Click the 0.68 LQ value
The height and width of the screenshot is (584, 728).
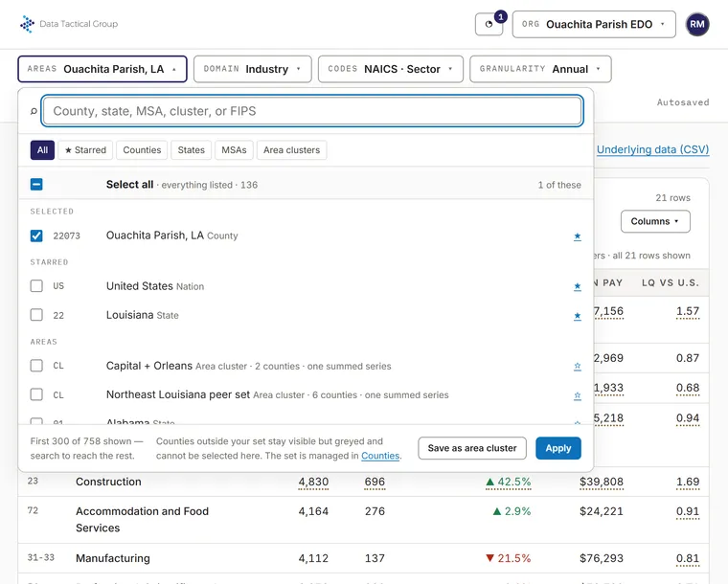point(688,388)
